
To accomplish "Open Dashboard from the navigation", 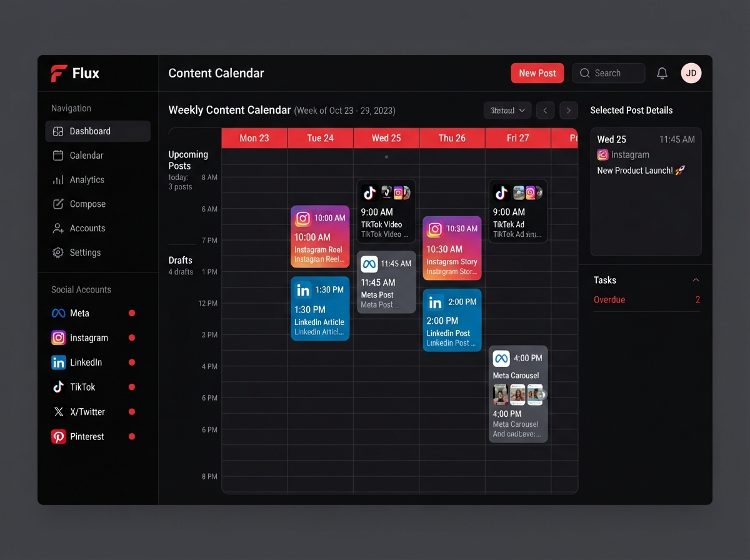I will coord(97,131).
